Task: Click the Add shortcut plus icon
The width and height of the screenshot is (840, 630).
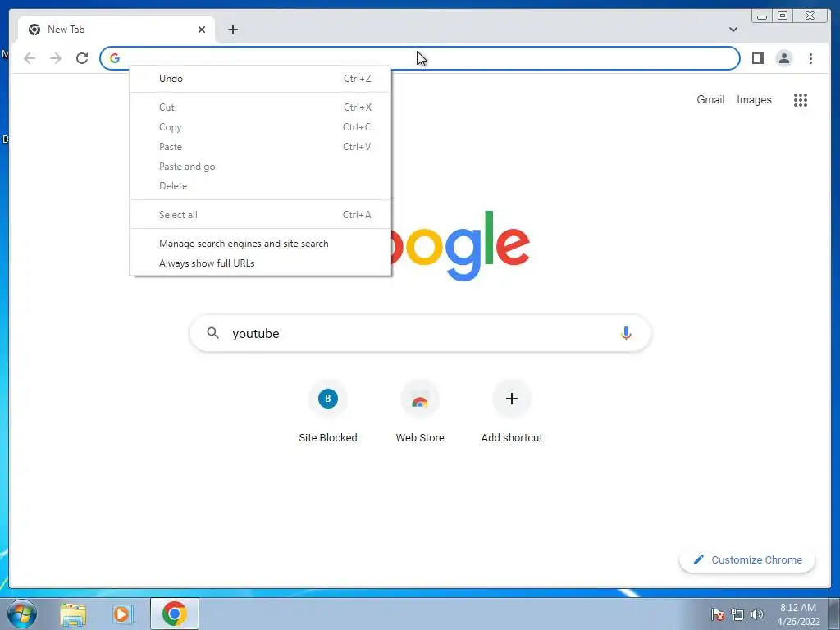Action: point(512,399)
